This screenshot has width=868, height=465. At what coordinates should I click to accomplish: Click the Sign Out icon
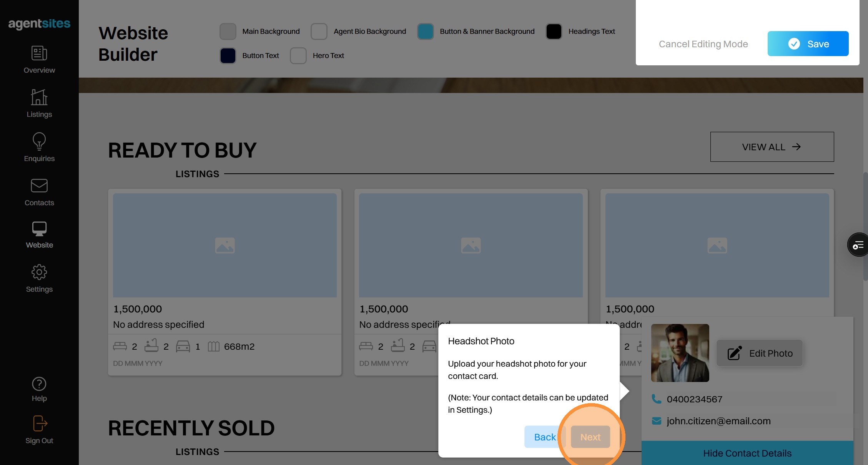pyautogui.click(x=39, y=424)
